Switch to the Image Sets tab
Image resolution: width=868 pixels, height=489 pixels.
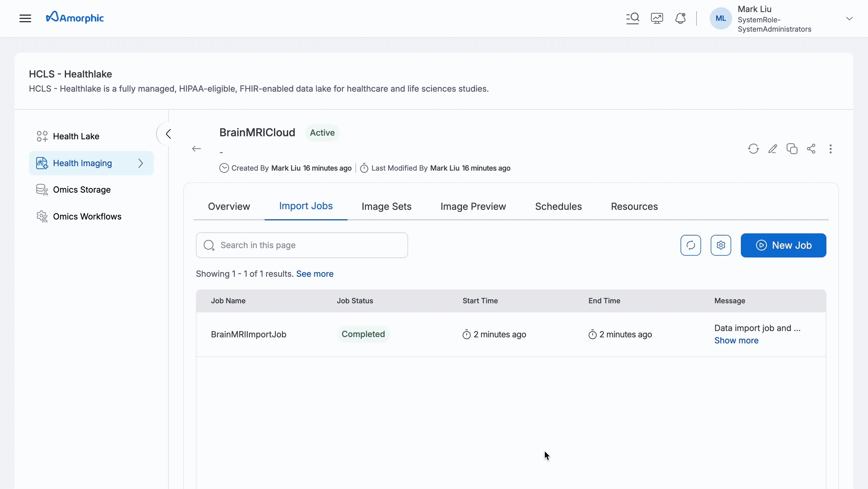click(386, 206)
